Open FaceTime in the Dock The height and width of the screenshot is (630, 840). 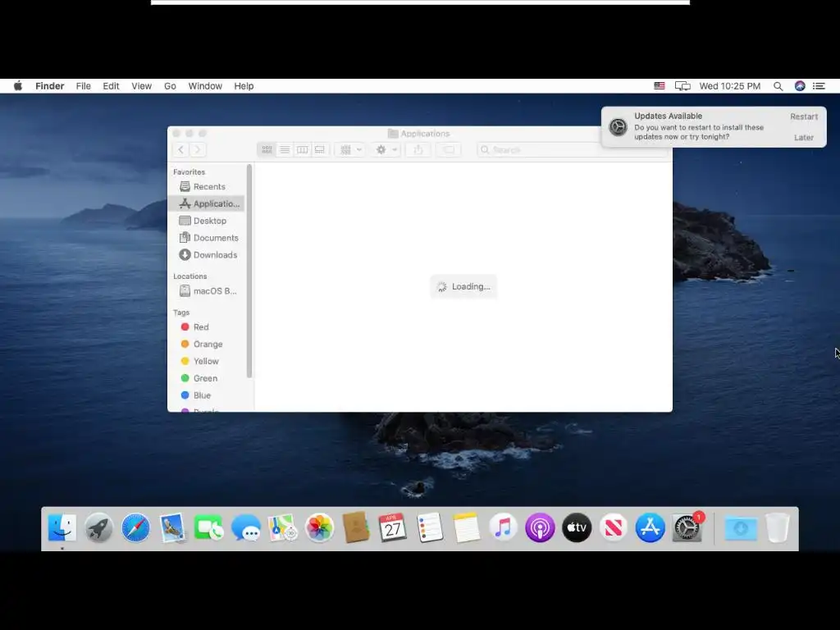click(x=209, y=527)
